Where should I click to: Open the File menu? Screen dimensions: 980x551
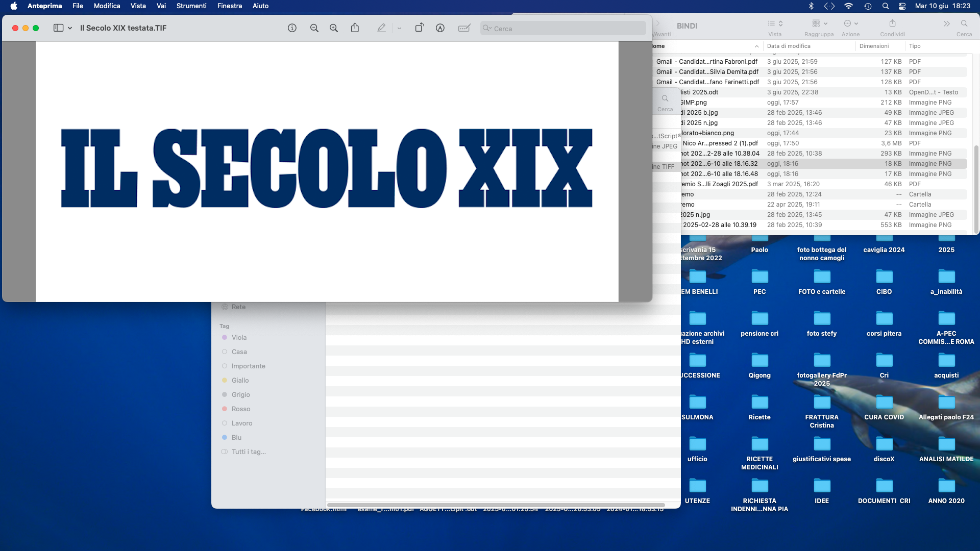[78, 6]
